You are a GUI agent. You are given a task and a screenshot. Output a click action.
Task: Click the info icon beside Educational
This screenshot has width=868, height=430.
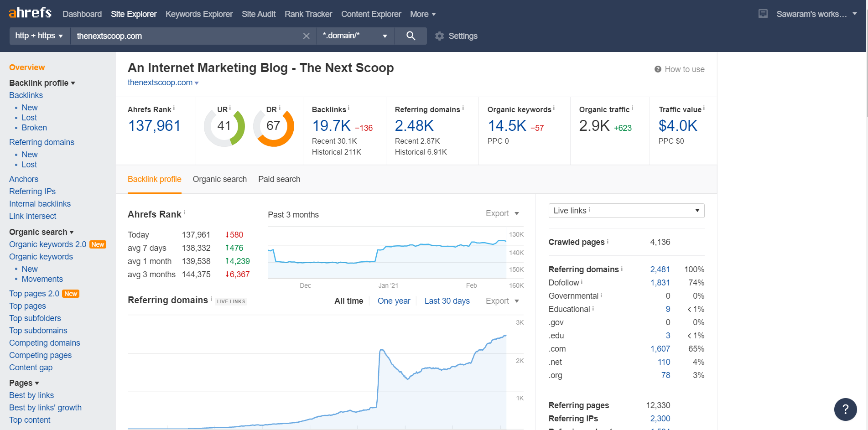point(593,308)
